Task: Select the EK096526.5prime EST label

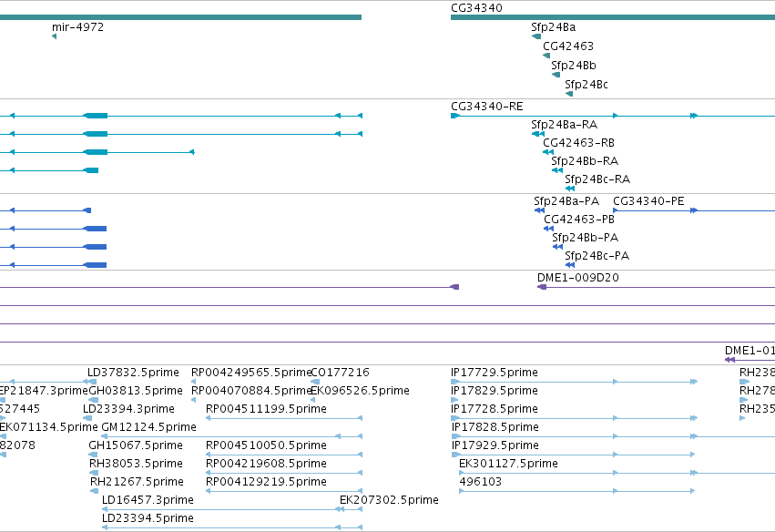Action: [360, 391]
